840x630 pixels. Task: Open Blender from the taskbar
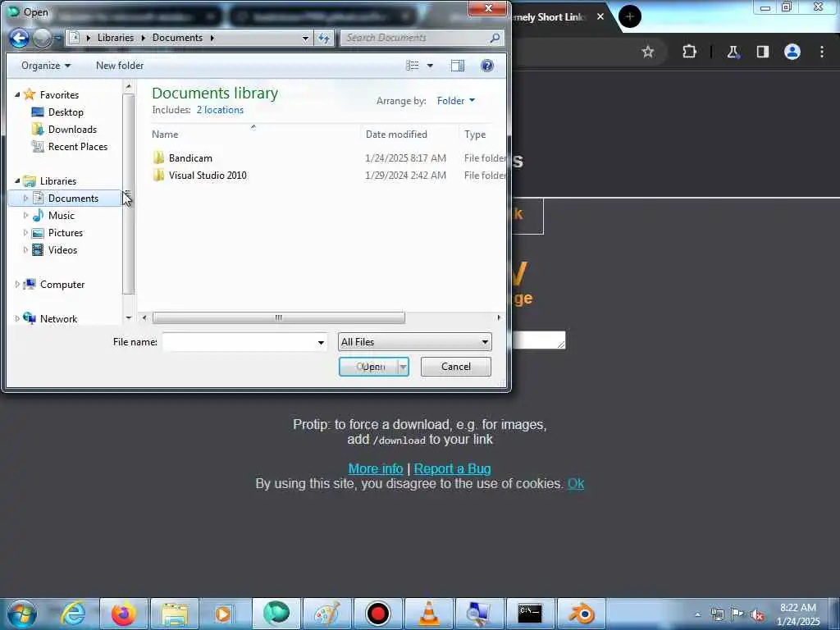(x=582, y=614)
